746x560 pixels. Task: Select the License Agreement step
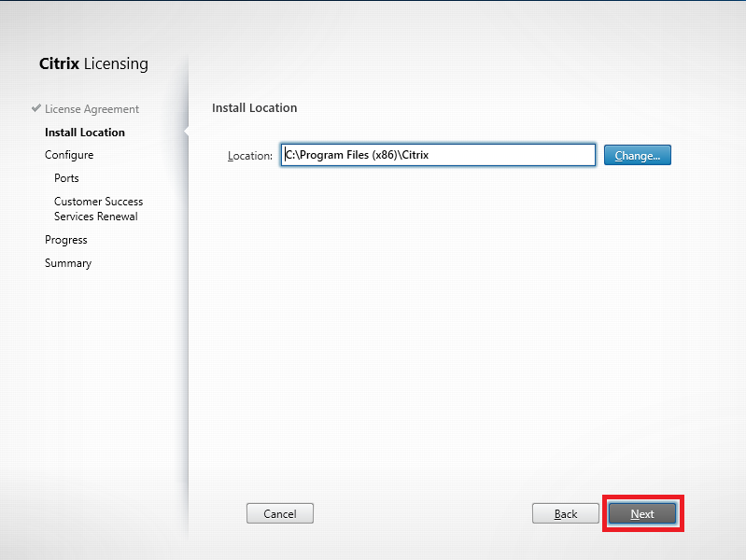tap(91, 109)
